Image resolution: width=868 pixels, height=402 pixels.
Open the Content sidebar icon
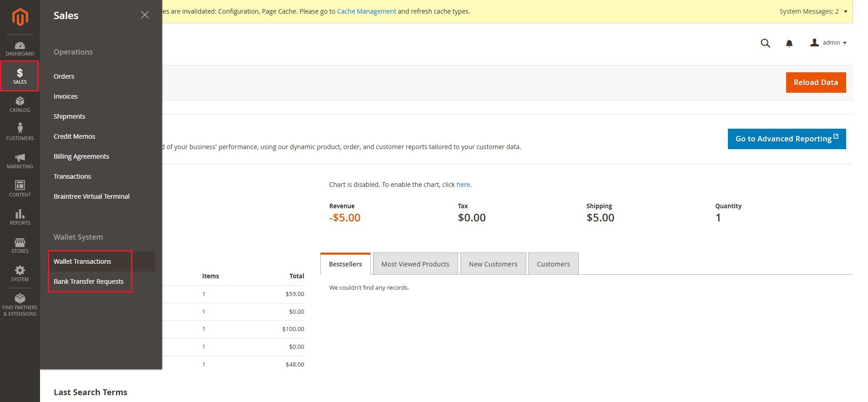tap(20, 188)
